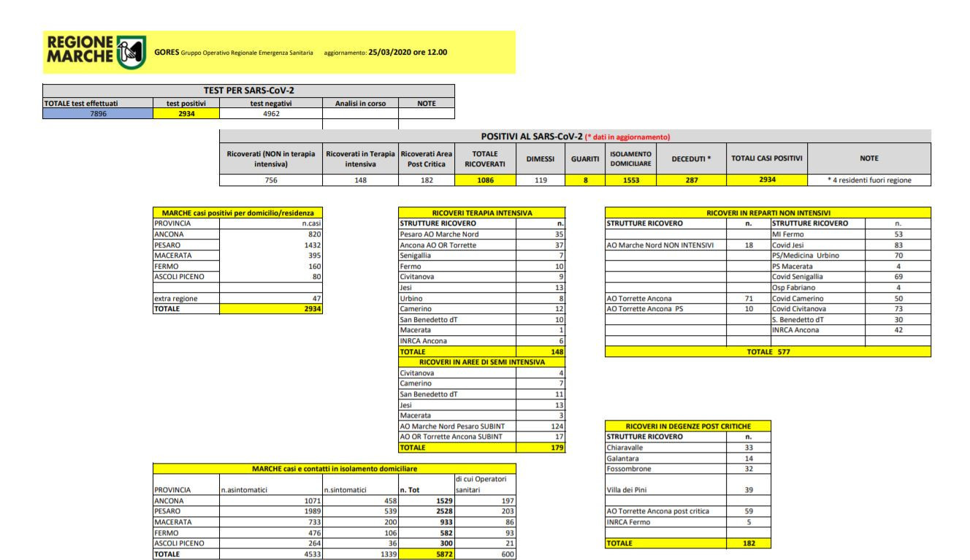Select the post critiche TOTALE value 182
970x560 pixels.
748,544
